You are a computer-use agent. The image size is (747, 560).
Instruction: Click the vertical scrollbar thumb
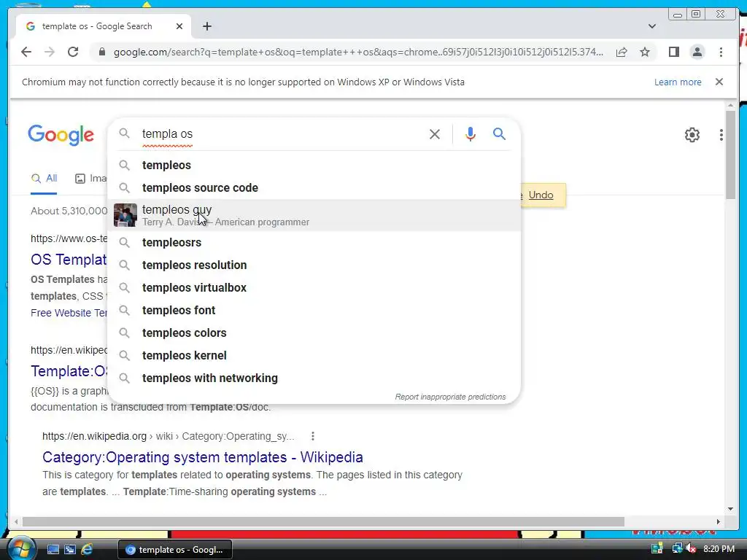coord(731,155)
